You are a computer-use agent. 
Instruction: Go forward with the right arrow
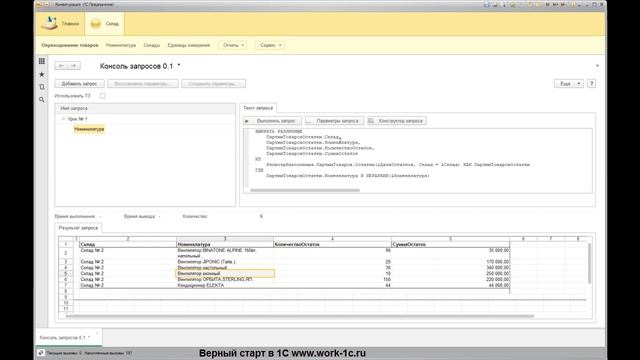click(x=74, y=66)
